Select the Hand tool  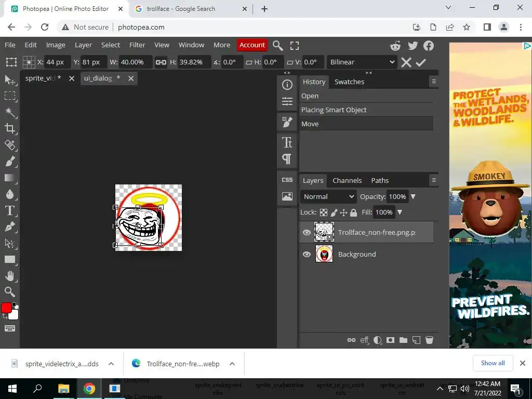point(10,276)
